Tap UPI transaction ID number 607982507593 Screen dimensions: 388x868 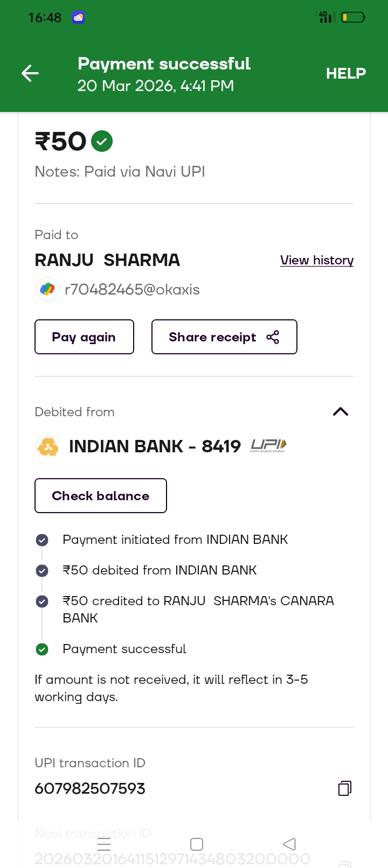coord(90,789)
